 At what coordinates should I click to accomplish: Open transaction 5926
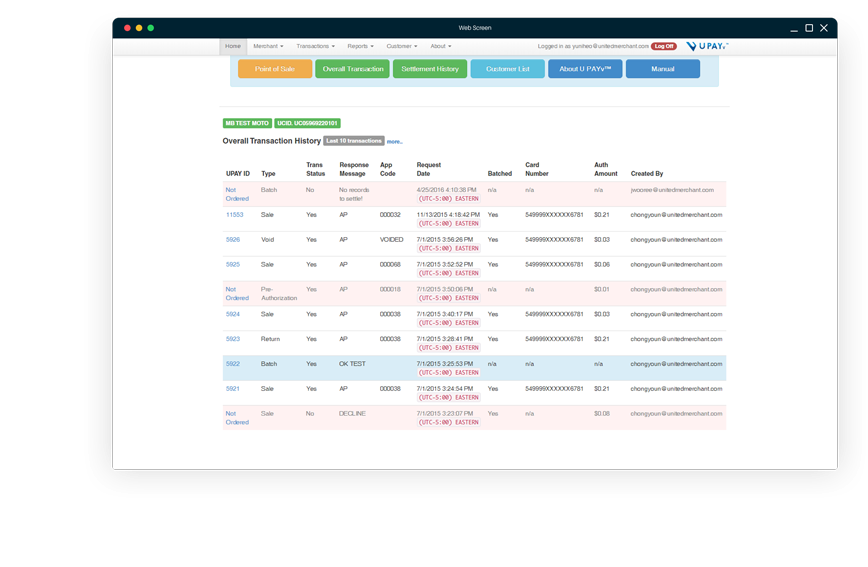point(233,240)
